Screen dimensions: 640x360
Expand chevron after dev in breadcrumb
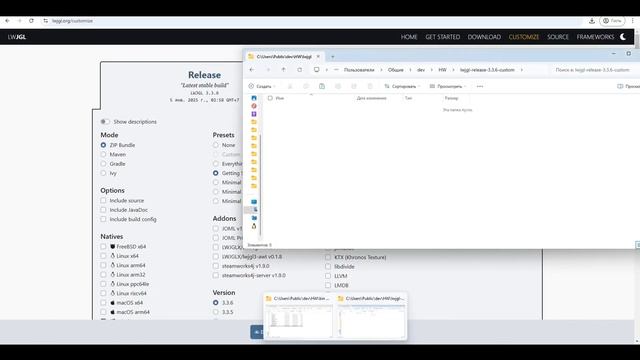431,70
